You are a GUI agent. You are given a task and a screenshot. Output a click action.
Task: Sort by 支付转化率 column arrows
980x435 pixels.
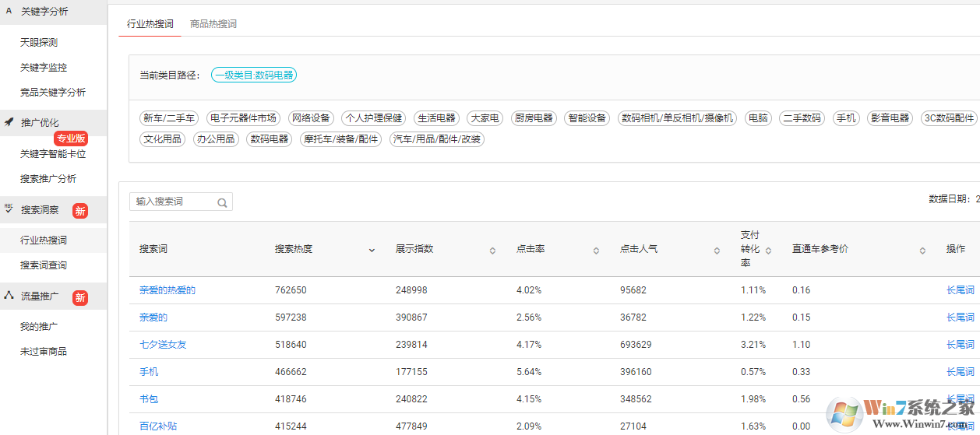pyautogui.click(x=768, y=250)
